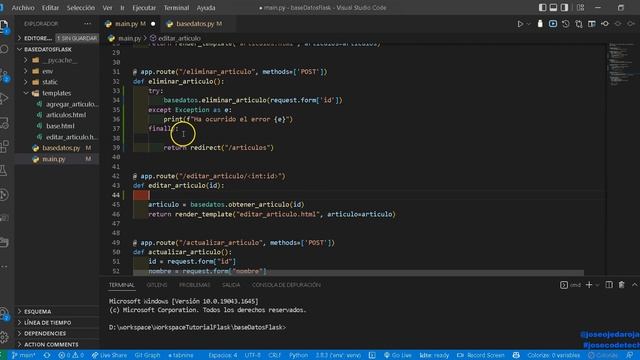Click the highlighted run cell icon in editor toolbar
The height and width of the screenshot is (360, 640).
coord(553,24)
